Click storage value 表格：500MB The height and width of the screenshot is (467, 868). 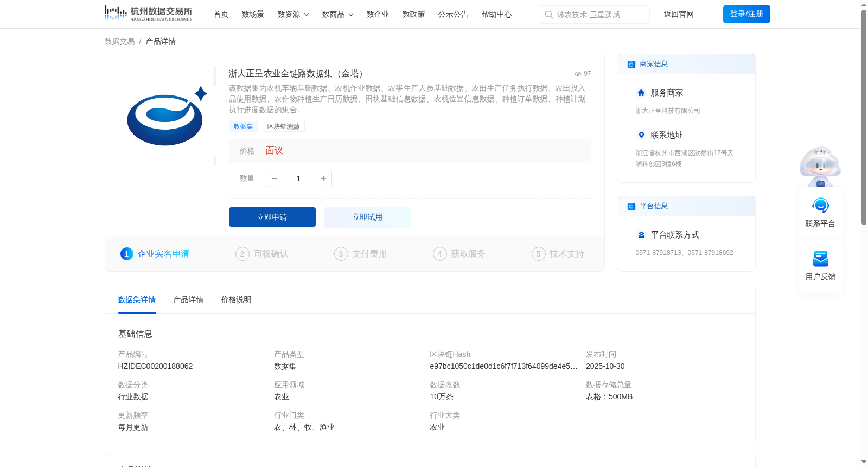click(x=609, y=397)
